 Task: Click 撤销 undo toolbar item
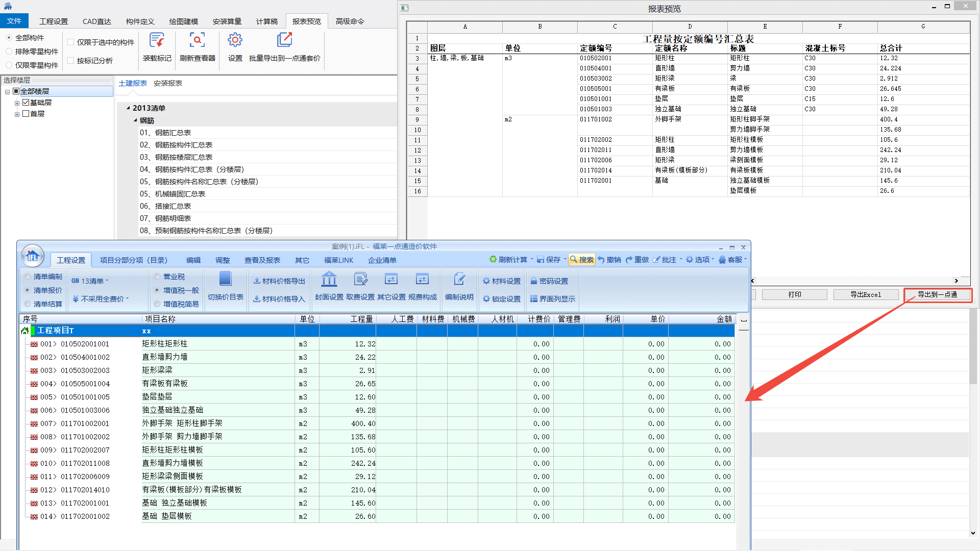pyautogui.click(x=609, y=260)
